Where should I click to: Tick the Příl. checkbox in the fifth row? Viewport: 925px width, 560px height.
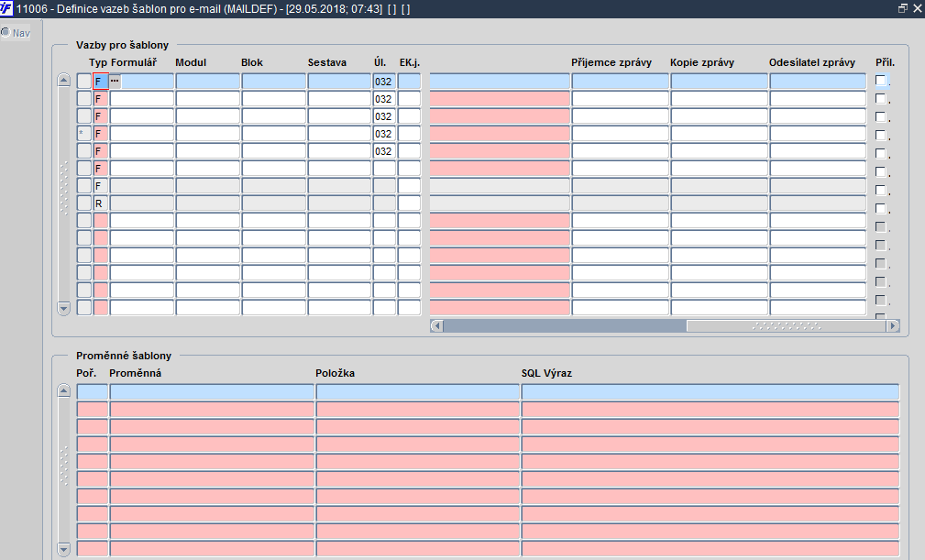point(881,153)
